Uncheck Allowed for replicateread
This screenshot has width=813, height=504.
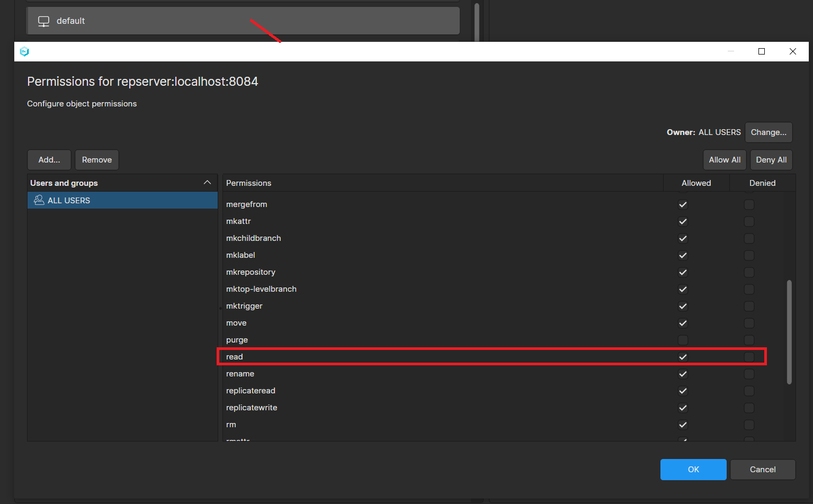coord(683,391)
